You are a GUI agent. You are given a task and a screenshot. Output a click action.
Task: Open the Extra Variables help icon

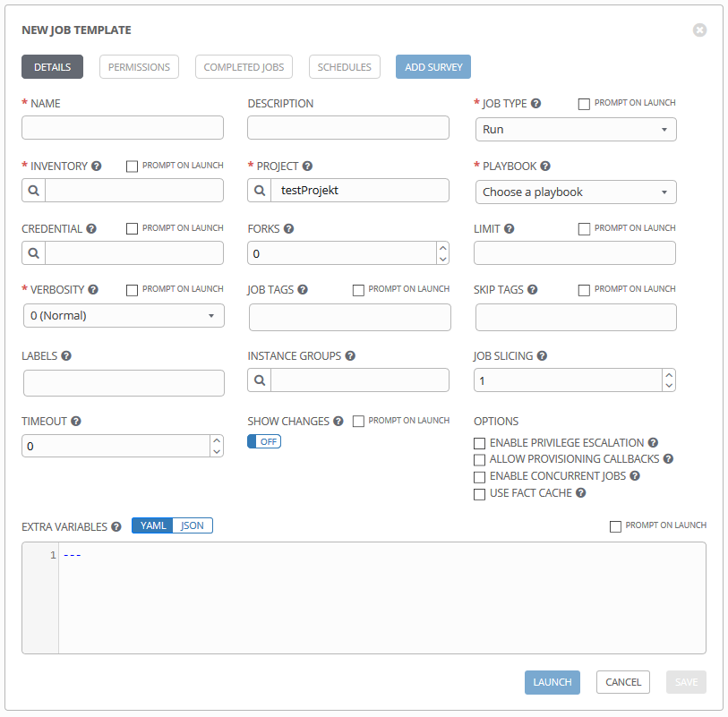pos(116,526)
